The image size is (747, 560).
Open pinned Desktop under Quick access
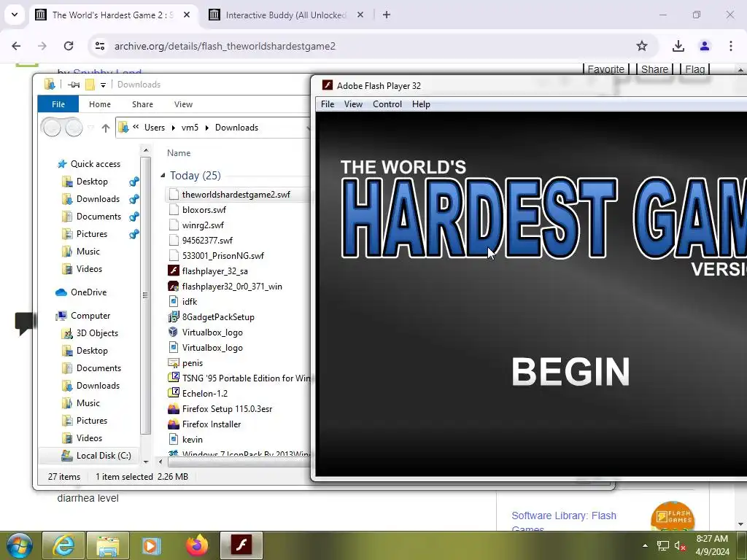point(92,182)
